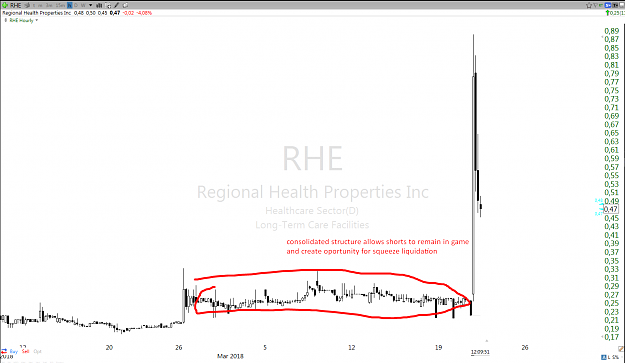The height and width of the screenshot is (363, 625).
Task: Click the link/share icon in the toolbar
Action: pos(125,5)
